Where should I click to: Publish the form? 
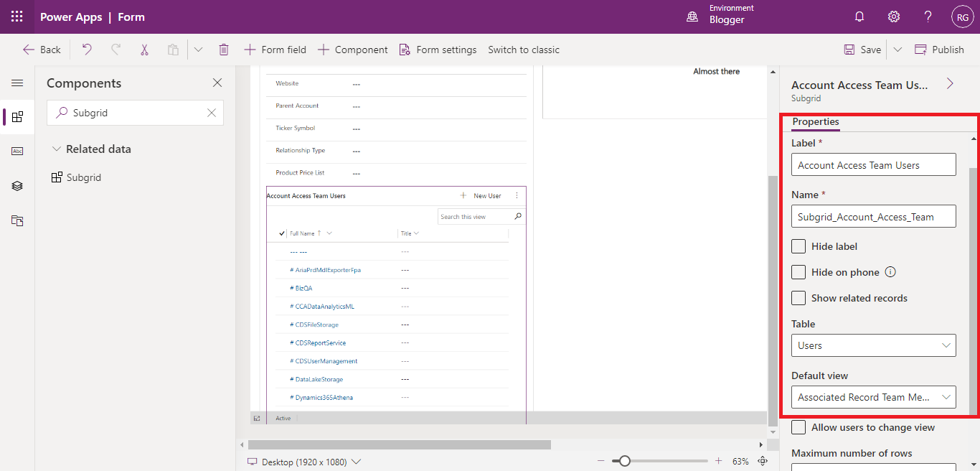pos(939,50)
